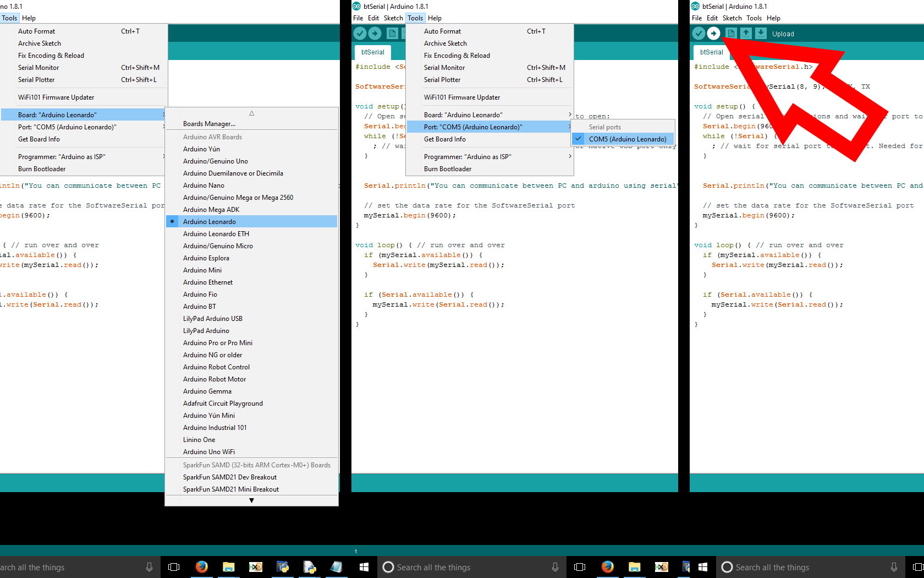924x578 pixels.
Task: Click the Upload arrow icon in the middle window
Action: [x=375, y=34]
